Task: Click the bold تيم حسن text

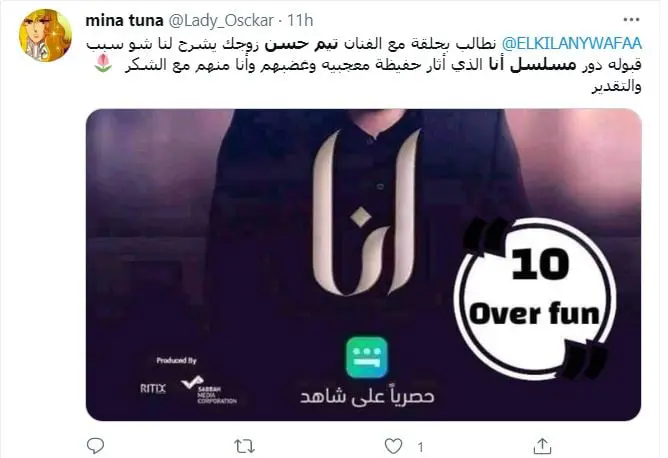Action: [x=302, y=44]
